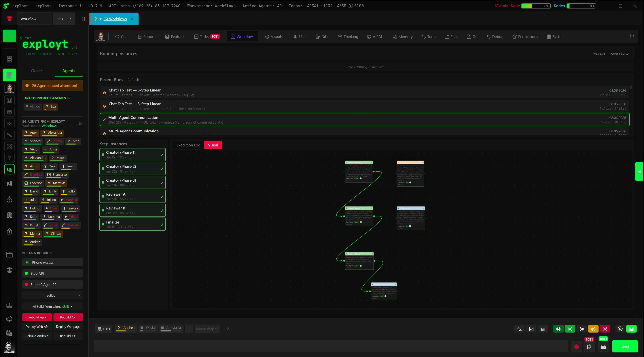Open the folder icon in left sidebar
The height and width of the screenshot is (357, 644).
[x=10, y=255]
